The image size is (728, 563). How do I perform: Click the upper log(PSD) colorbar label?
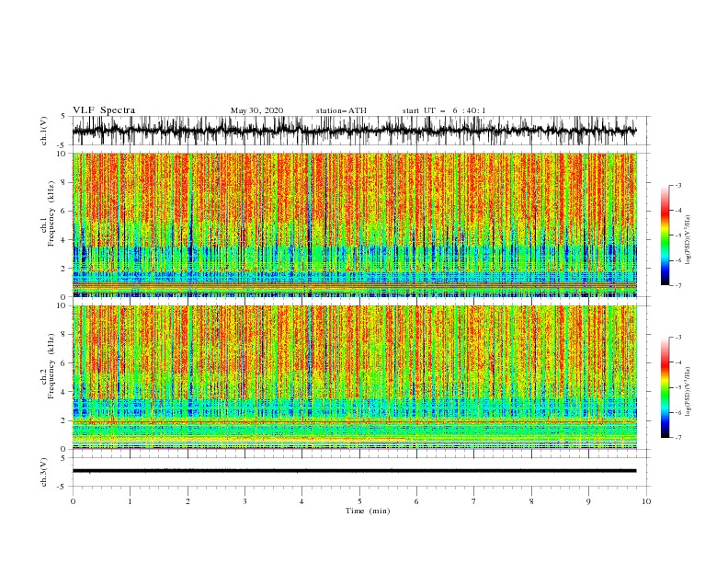(x=688, y=241)
